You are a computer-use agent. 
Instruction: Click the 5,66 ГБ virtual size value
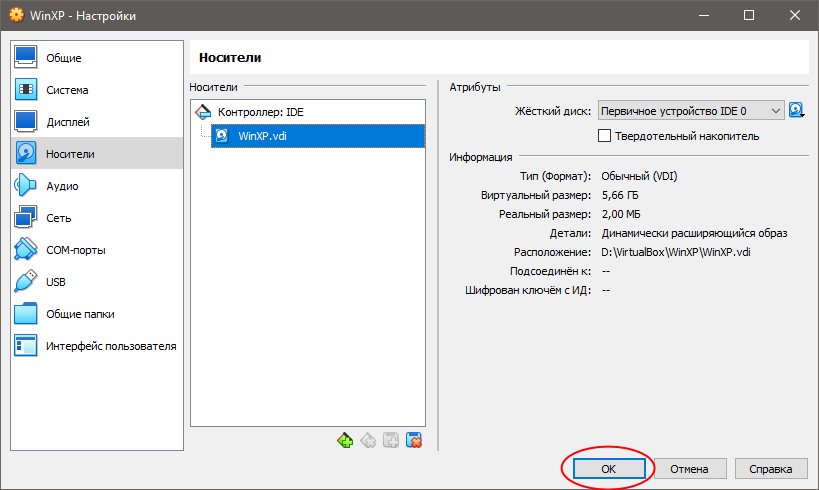[620, 195]
